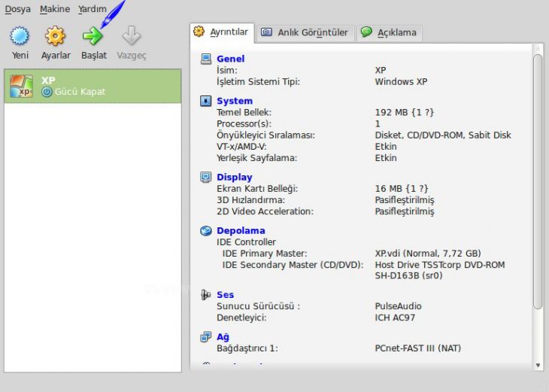Click the '192 MB {1 ?}' memory value
The image size is (549, 392).
pos(404,112)
